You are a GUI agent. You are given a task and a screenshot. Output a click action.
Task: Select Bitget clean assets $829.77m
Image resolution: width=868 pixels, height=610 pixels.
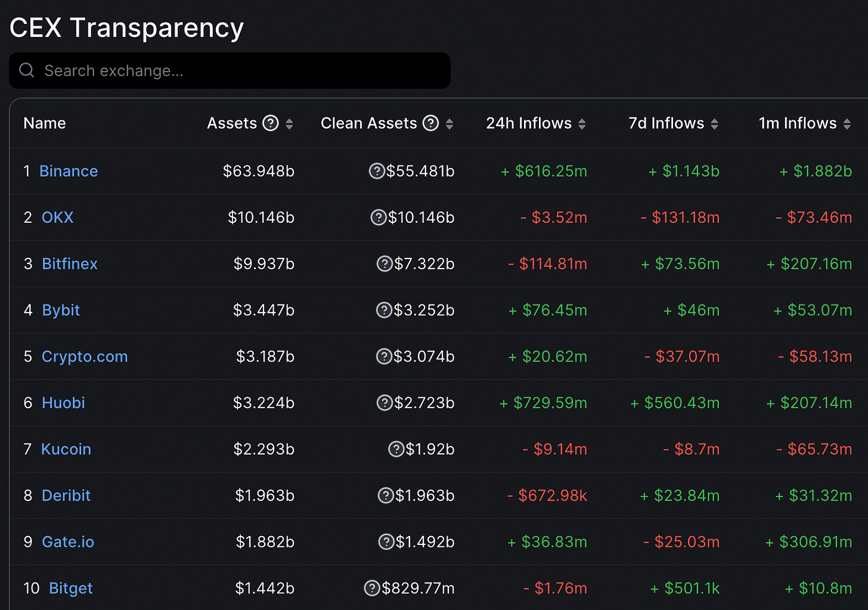point(418,589)
